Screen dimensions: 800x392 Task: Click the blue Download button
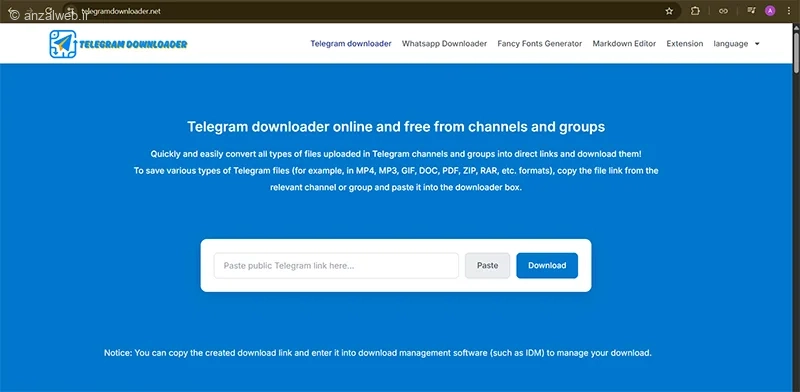[547, 265]
